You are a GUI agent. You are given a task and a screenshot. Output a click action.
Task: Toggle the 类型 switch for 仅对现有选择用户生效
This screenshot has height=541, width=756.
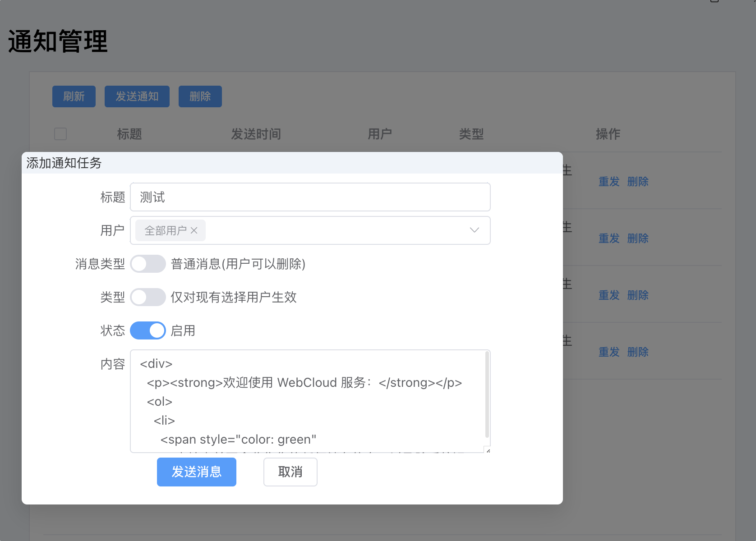(148, 297)
